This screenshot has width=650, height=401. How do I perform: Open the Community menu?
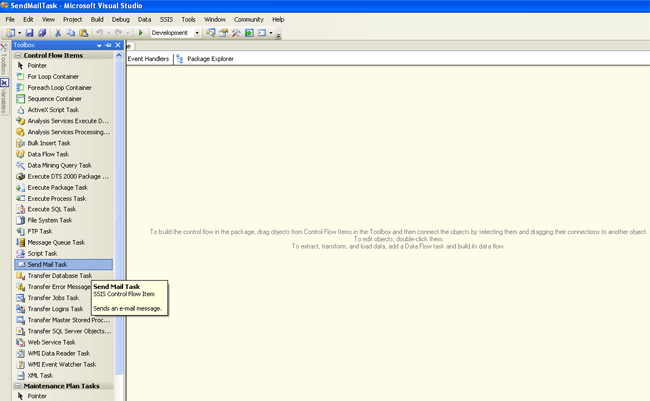pos(249,19)
